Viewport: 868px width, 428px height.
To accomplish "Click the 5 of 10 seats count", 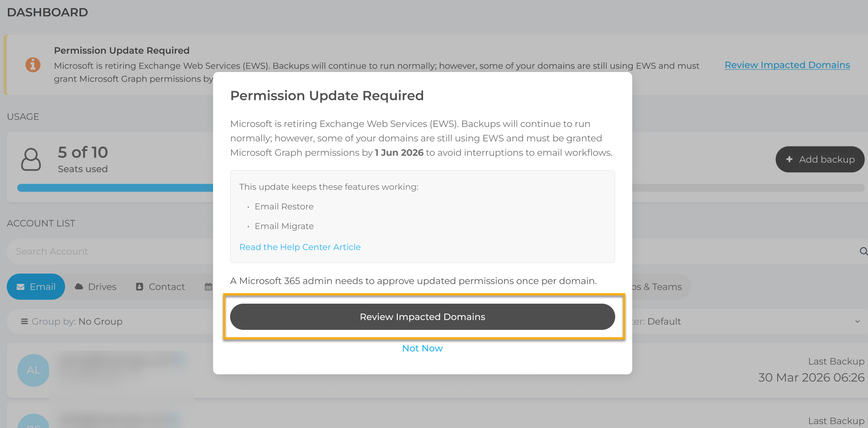I will (x=83, y=152).
